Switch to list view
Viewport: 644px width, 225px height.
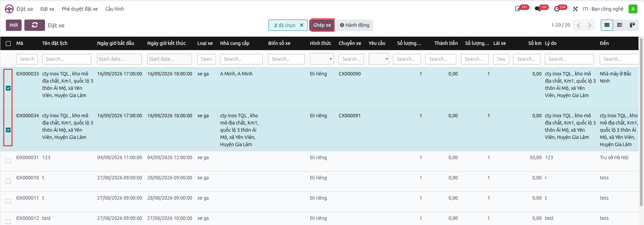[607, 25]
